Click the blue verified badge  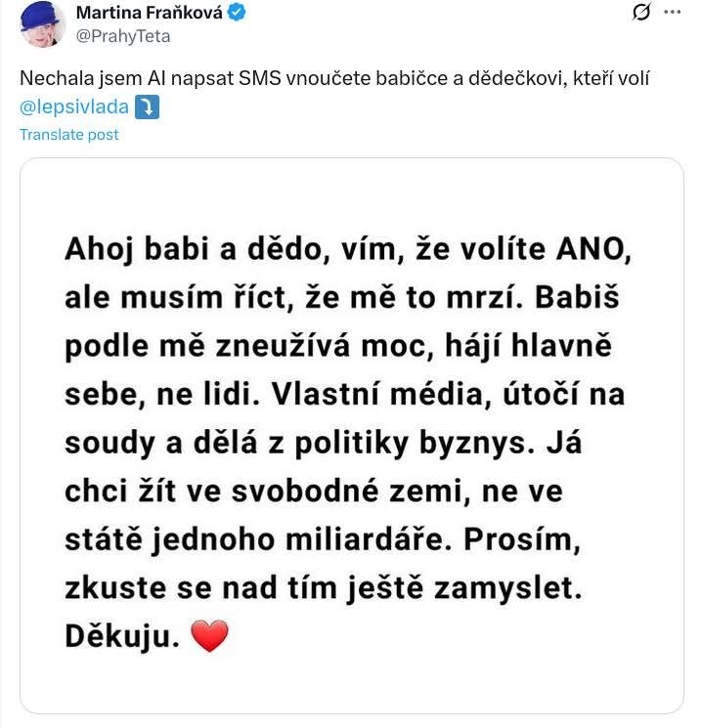pos(237,13)
